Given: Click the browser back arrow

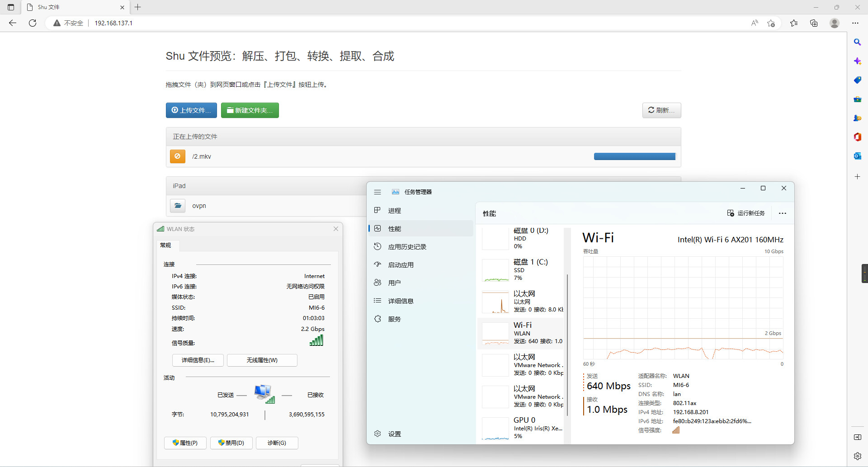Looking at the screenshot, I should click(x=13, y=23).
